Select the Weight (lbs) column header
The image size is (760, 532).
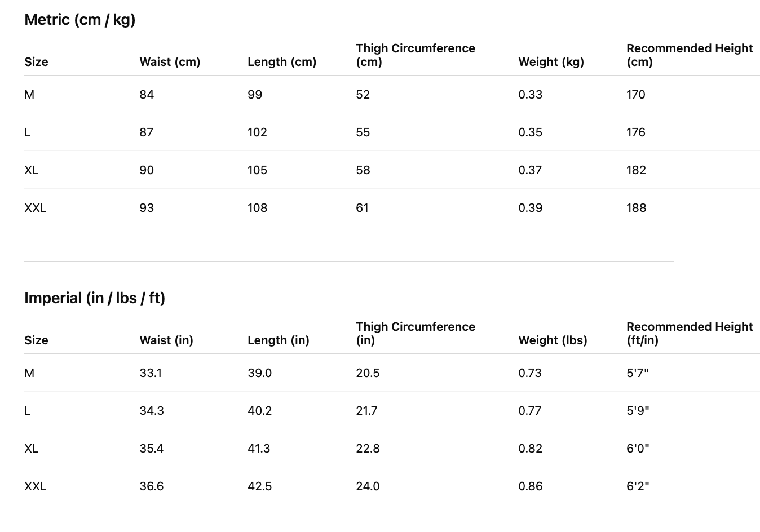click(x=553, y=340)
